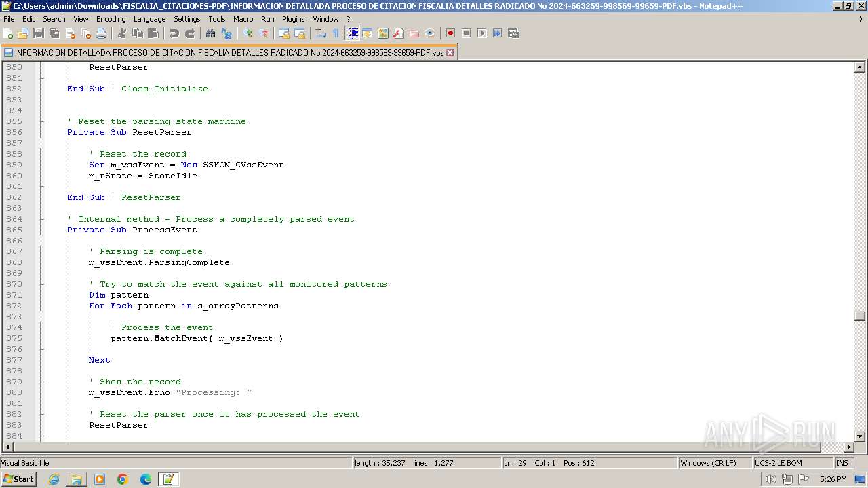The image size is (868, 488).
Task: Click the Close document toolbar icon
Action: point(70,33)
